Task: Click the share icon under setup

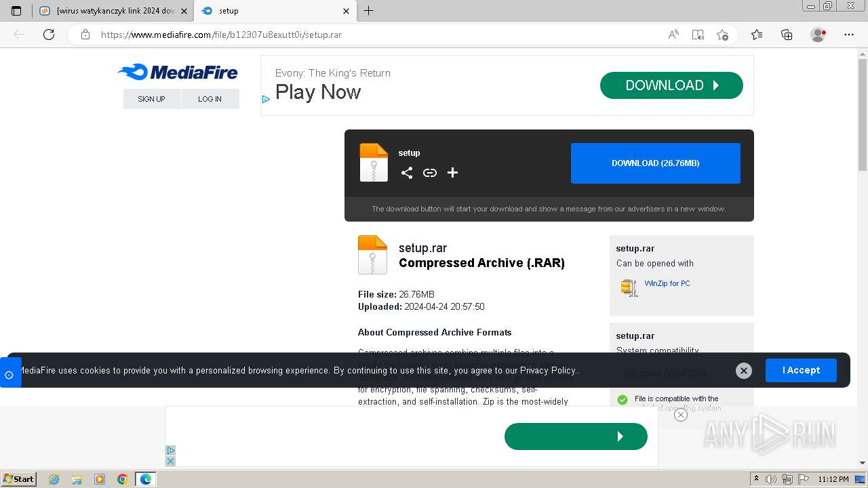Action: [407, 173]
